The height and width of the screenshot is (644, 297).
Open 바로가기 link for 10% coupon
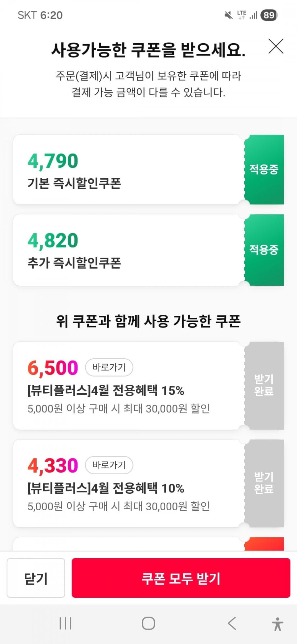[109, 465]
